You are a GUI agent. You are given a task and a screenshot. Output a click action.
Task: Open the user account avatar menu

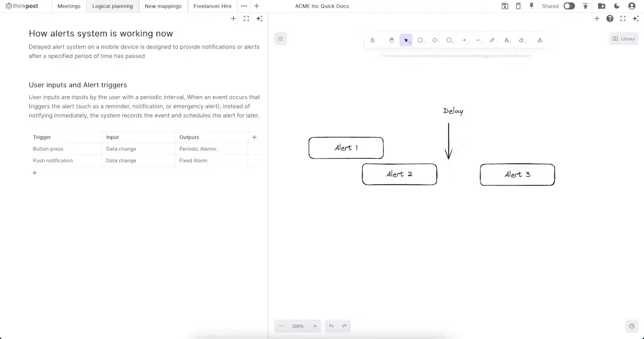631,6
